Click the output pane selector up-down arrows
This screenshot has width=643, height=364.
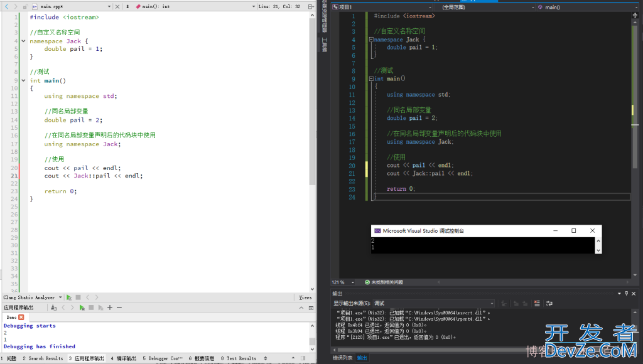[266, 358]
